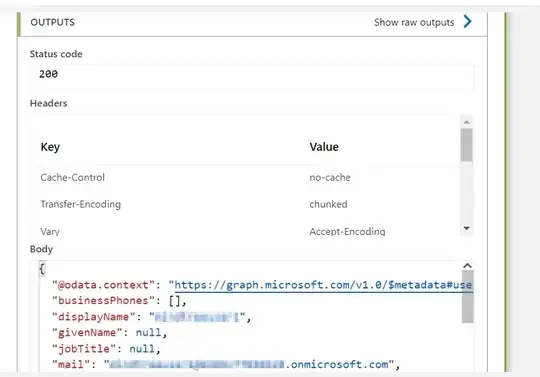
Task: Select the no-cache value cell
Action: [330, 178]
